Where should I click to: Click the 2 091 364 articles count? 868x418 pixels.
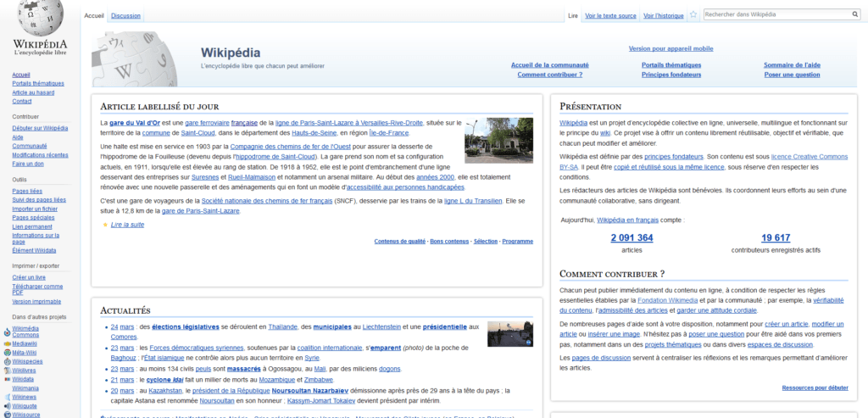[632, 238]
